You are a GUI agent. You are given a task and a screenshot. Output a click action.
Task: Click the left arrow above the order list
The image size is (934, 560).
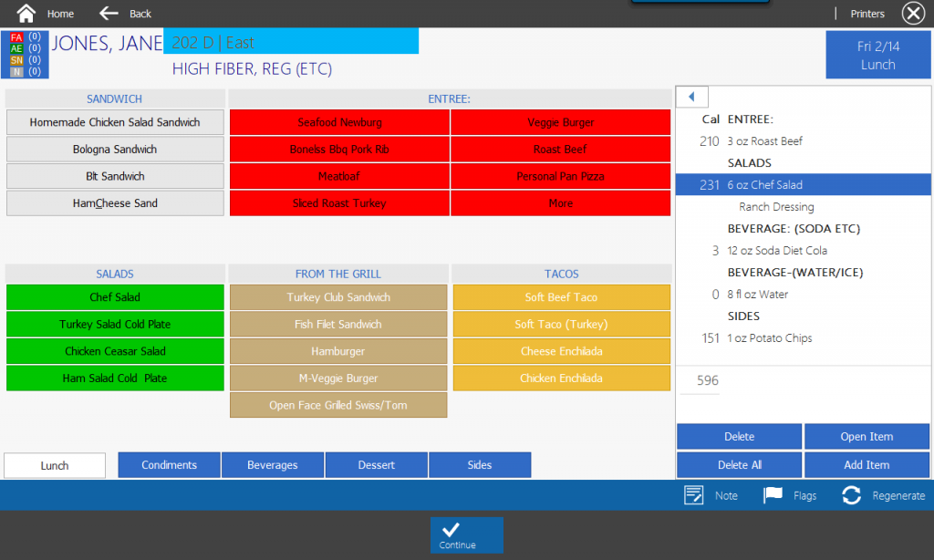[x=692, y=96]
